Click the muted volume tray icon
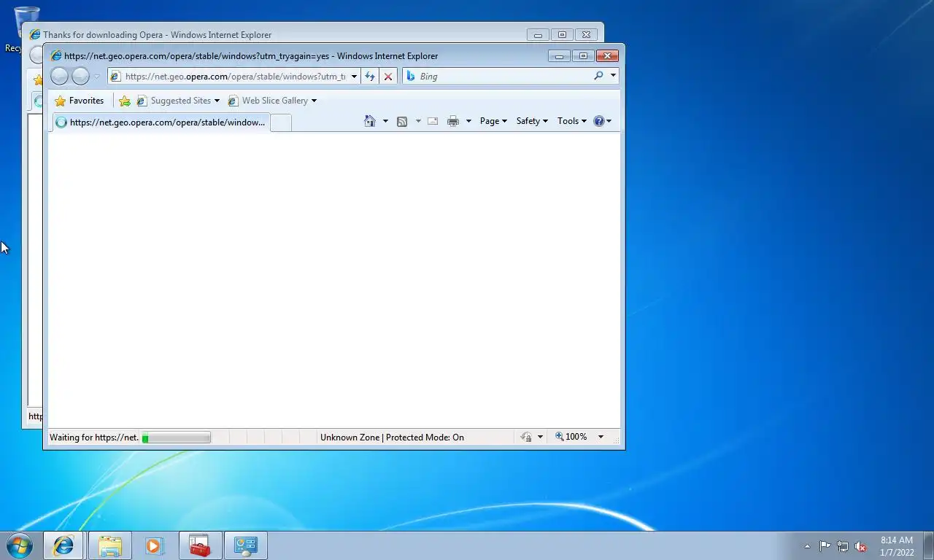This screenshot has height=560, width=934. [x=861, y=546]
